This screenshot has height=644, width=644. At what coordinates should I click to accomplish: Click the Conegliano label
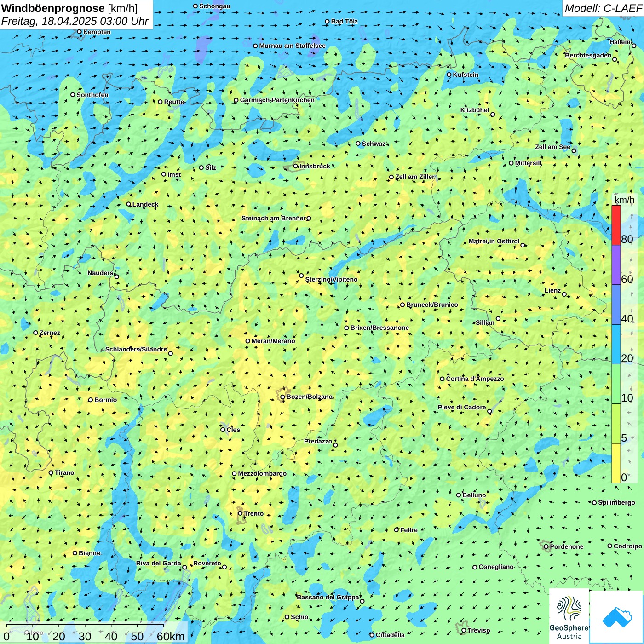(x=496, y=567)
